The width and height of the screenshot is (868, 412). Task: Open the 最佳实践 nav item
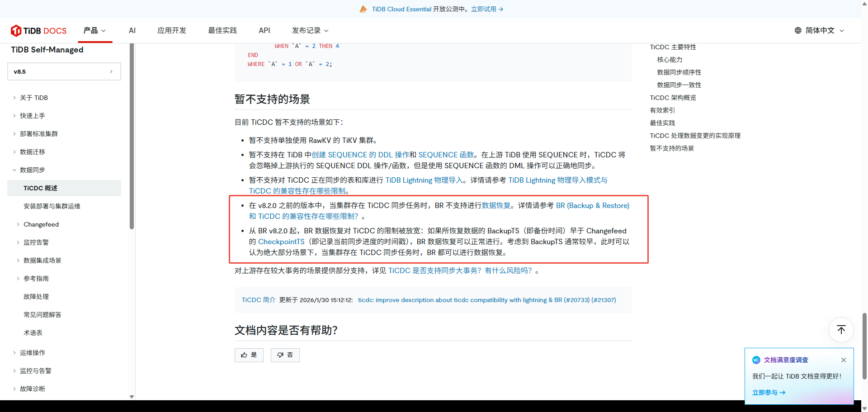click(222, 31)
